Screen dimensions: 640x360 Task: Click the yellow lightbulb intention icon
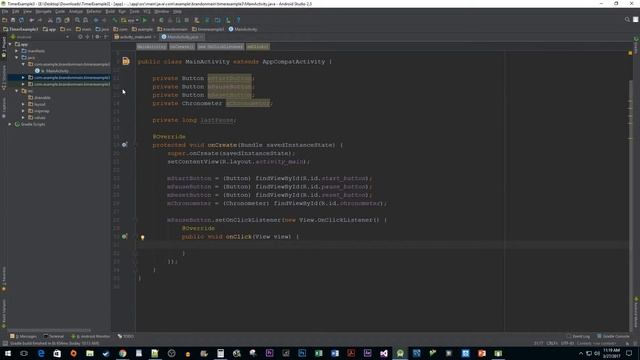[142, 237]
